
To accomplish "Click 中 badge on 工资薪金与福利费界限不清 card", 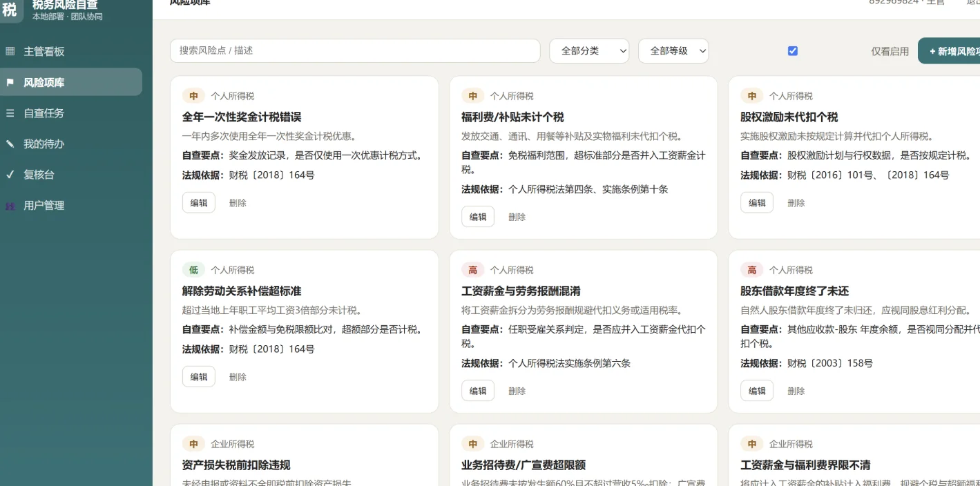I will pos(752,444).
